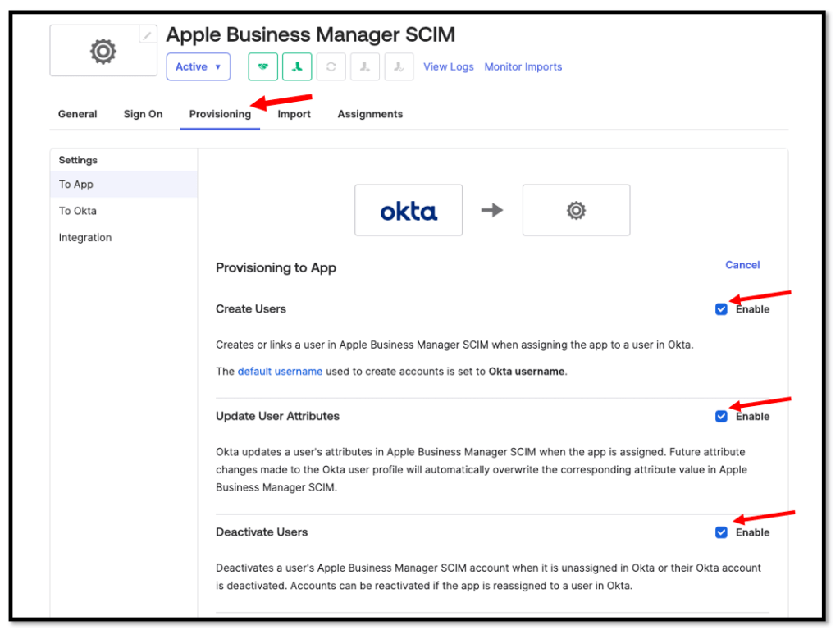Click the Okta logo box
The width and height of the screenshot is (840, 630).
(x=409, y=211)
